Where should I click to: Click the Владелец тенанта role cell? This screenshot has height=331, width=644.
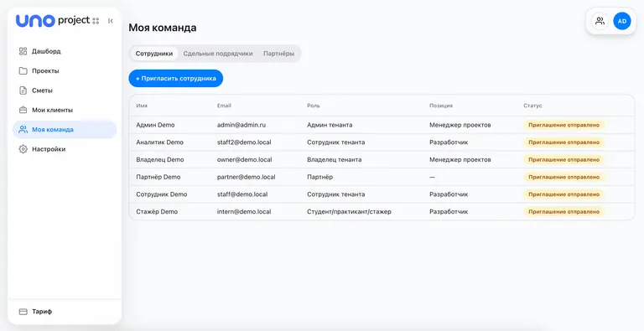[335, 159]
